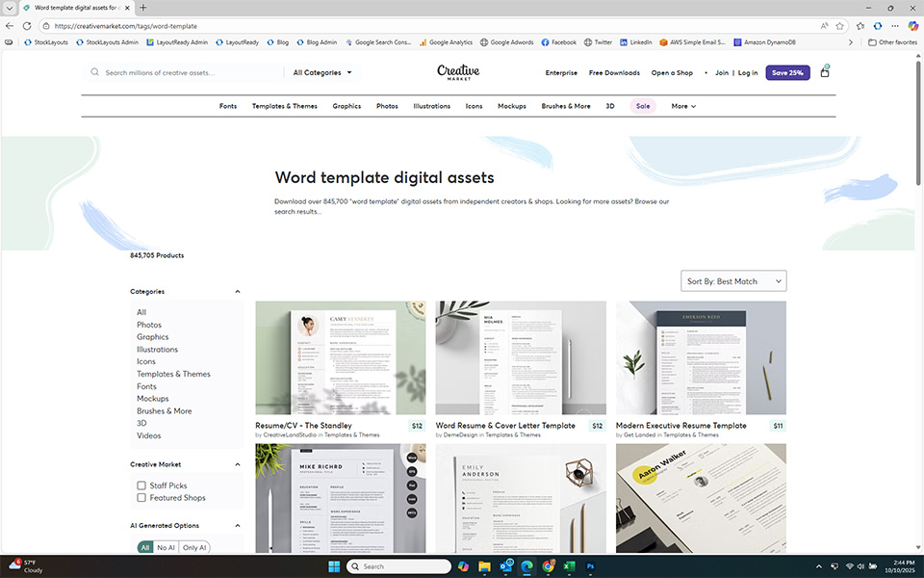The width and height of the screenshot is (924, 578).
Task: Open Photoshop from the taskbar
Action: (x=590, y=566)
